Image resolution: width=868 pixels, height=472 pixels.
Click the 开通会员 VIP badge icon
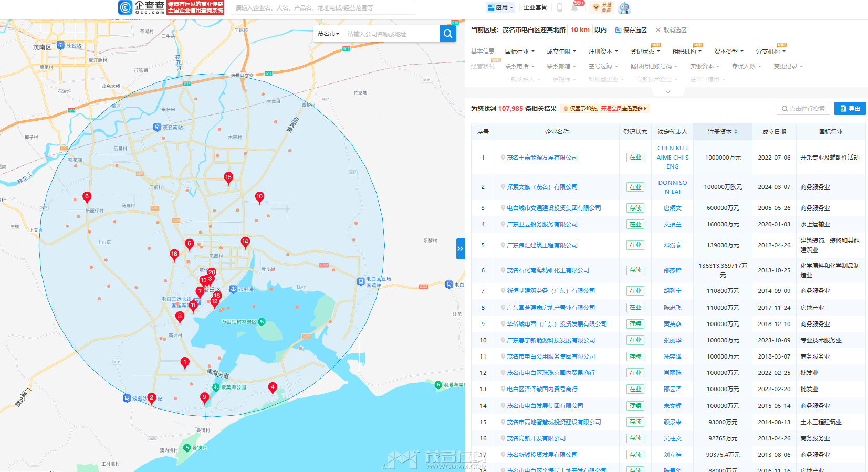(x=602, y=7)
